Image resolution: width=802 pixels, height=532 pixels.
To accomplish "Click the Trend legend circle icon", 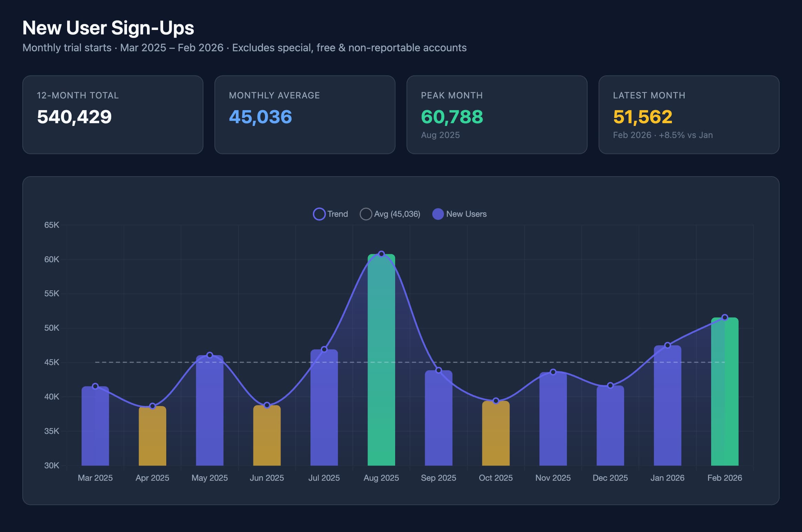I will click(319, 214).
